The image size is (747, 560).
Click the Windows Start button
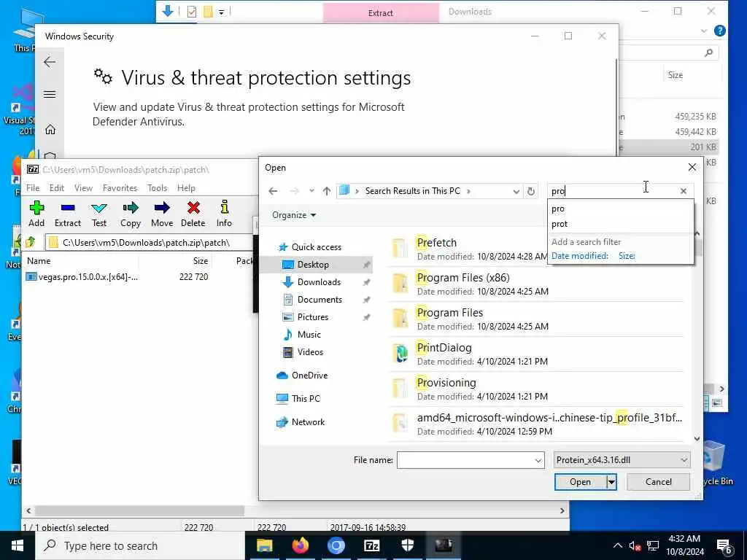click(x=18, y=545)
